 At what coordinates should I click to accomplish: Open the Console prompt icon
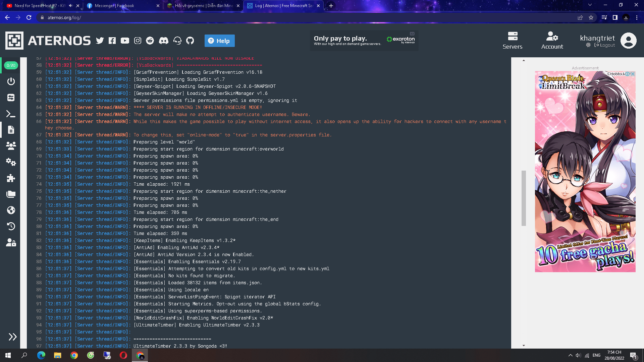click(11, 114)
